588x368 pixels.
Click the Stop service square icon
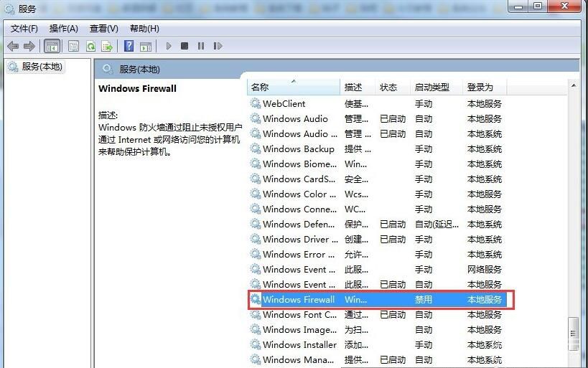pos(185,46)
